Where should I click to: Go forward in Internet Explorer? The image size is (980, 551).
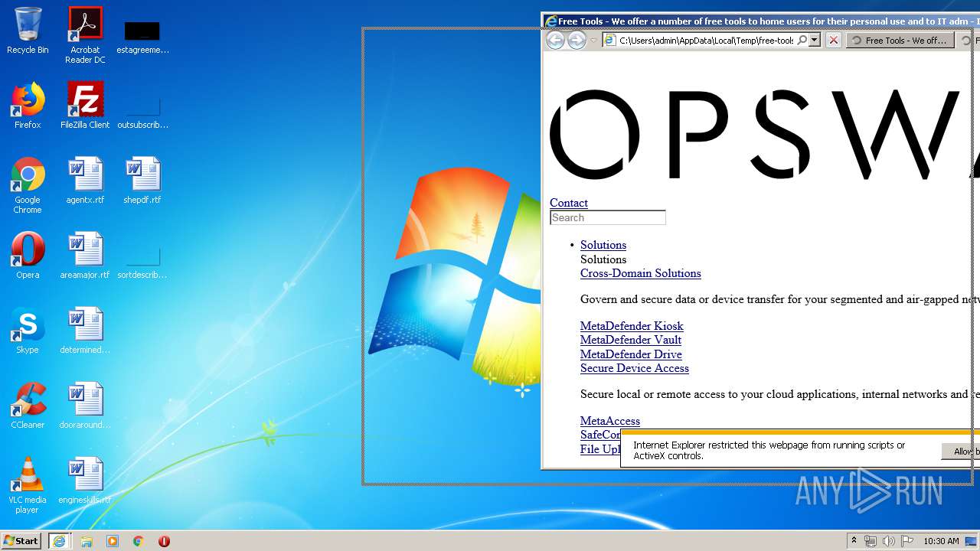pos(577,41)
